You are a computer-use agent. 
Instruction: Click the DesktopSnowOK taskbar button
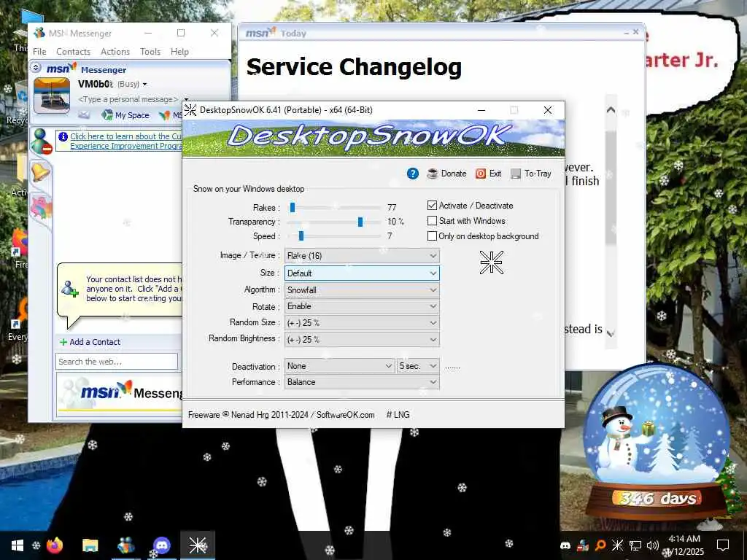click(x=197, y=545)
